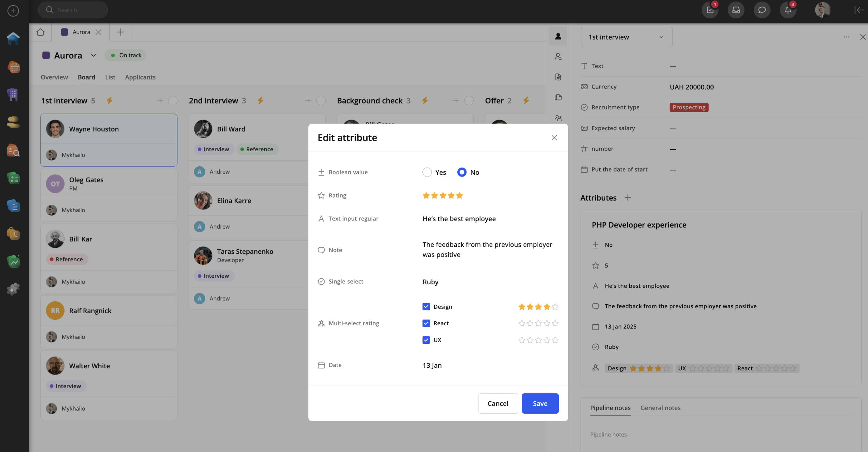The image size is (868, 452).
Task: Click the inbox tray icon
Action: point(736,10)
